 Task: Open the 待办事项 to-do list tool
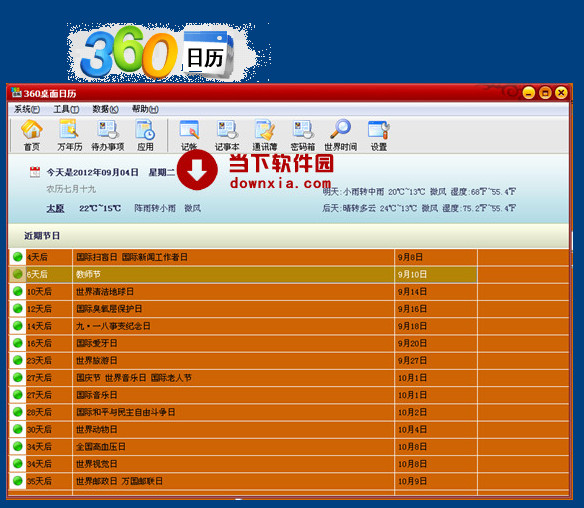(108, 135)
